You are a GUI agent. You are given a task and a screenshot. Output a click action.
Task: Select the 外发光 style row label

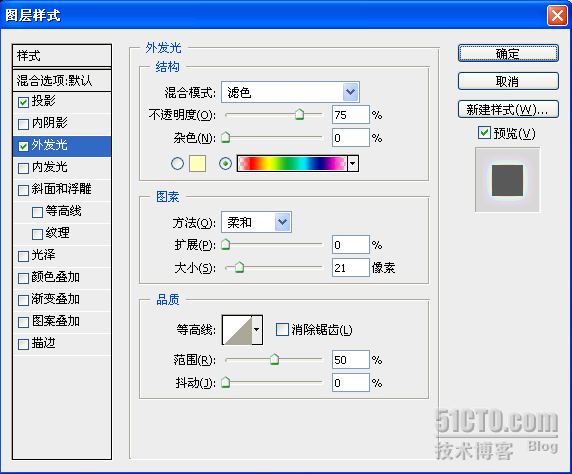click(49, 145)
